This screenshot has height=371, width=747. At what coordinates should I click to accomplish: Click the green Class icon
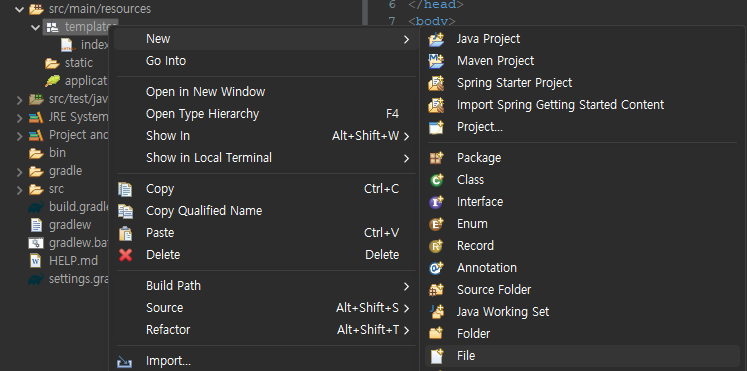pyautogui.click(x=436, y=180)
